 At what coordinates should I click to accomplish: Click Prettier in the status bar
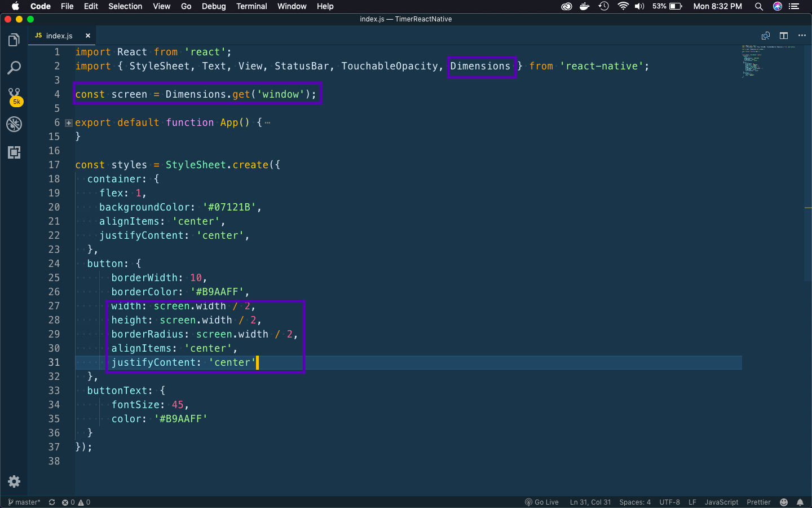pos(758,502)
